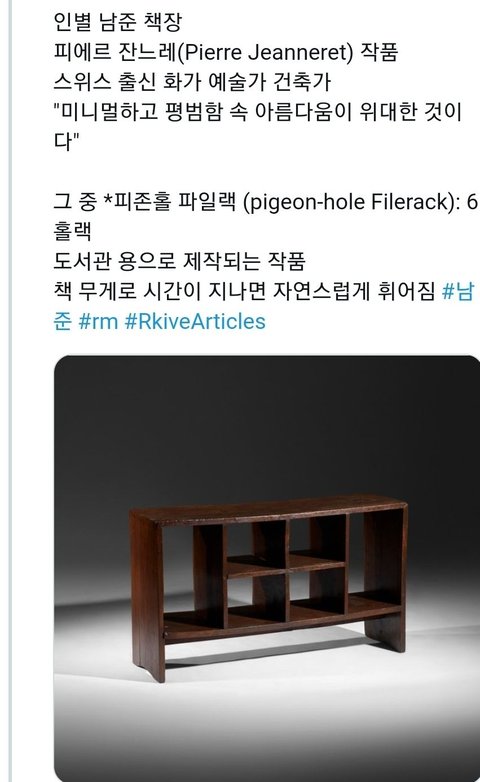This screenshot has height=782, width=480.
Task: Click the quote line starting "미니멀하고 평범함"
Action: click(x=257, y=112)
